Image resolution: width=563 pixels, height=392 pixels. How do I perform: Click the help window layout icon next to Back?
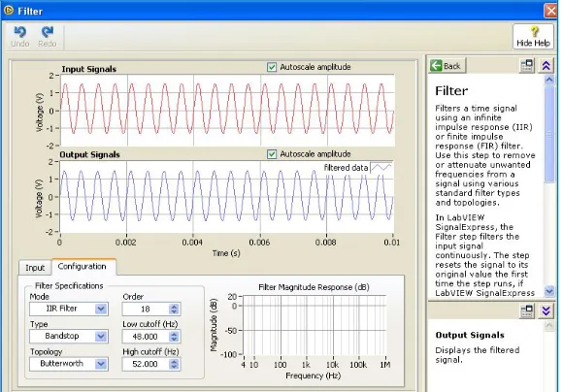coord(527,66)
